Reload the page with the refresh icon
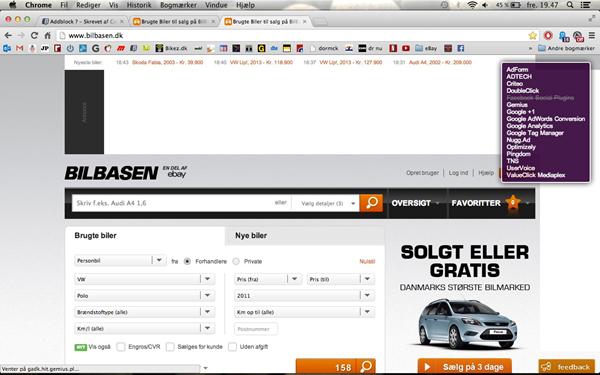 [34, 35]
